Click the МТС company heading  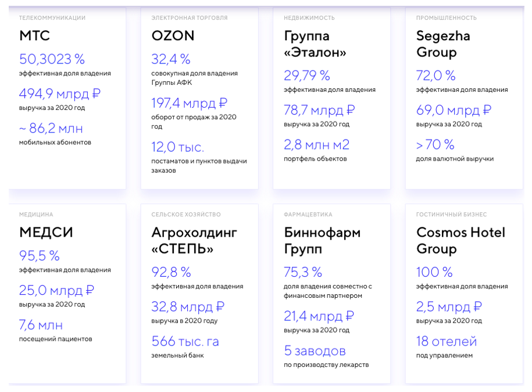pos(35,36)
